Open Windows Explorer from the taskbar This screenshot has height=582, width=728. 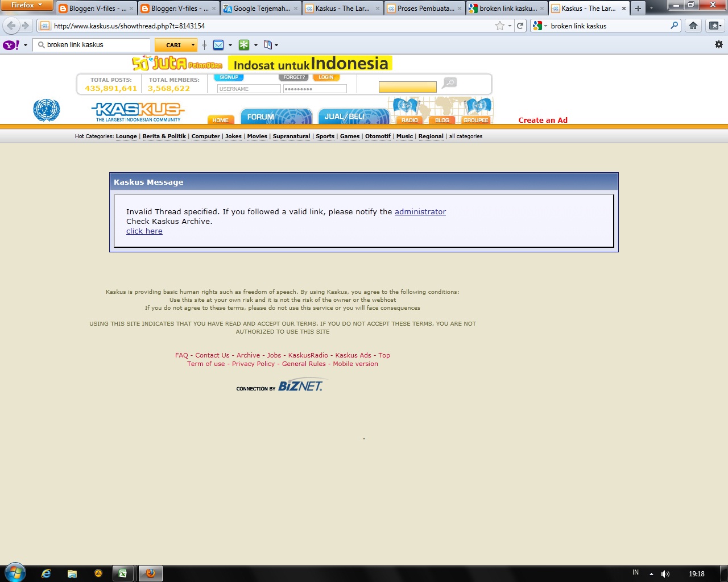(x=72, y=573)
